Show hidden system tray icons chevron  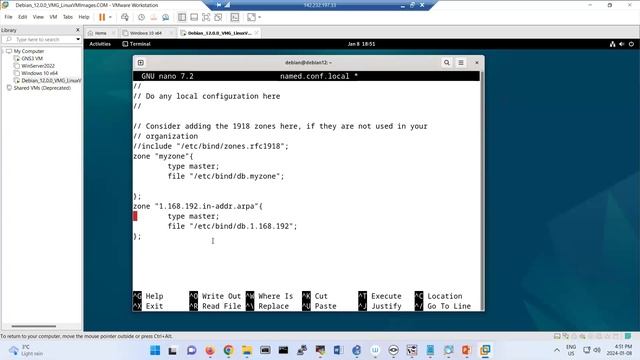(x=557, y=350)
